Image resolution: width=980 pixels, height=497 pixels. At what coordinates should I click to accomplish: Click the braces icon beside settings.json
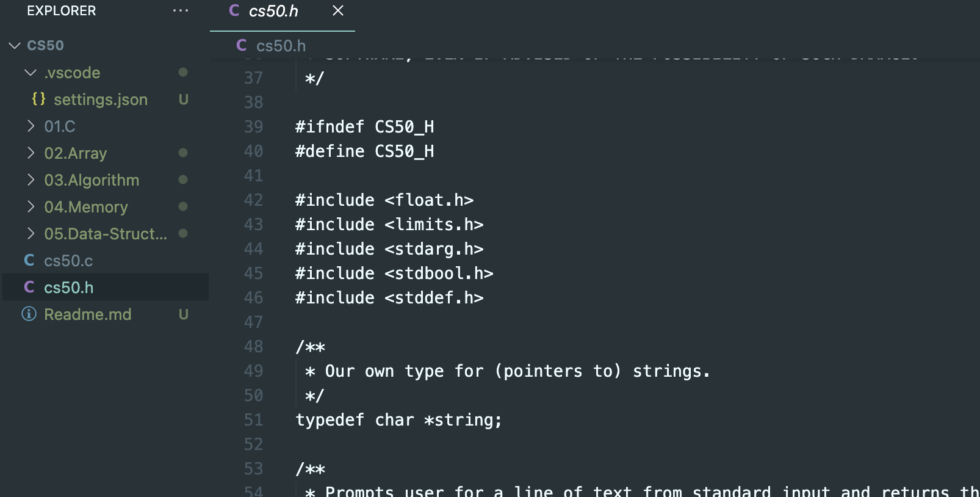(x=38, y=99)
